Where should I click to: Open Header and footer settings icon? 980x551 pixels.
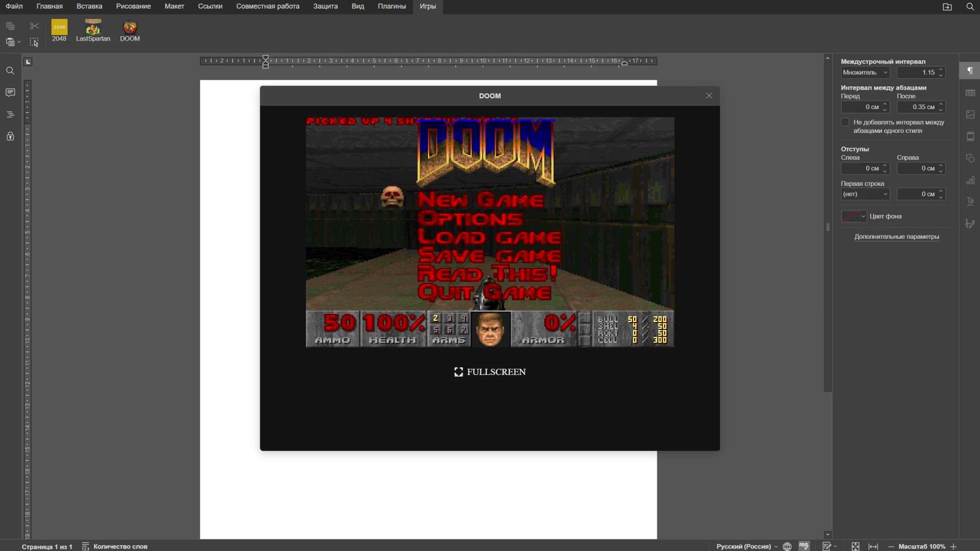click(x=970, y=137)
